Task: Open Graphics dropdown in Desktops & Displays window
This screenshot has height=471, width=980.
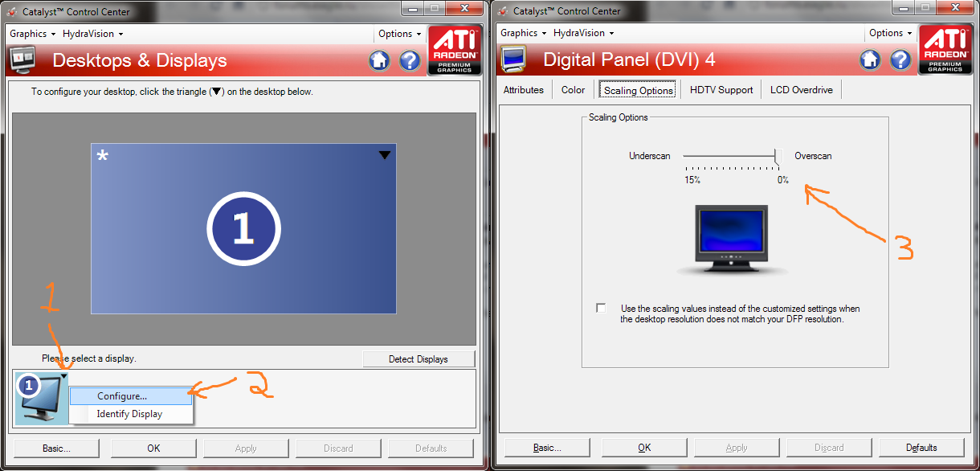Action: (32, 34)
